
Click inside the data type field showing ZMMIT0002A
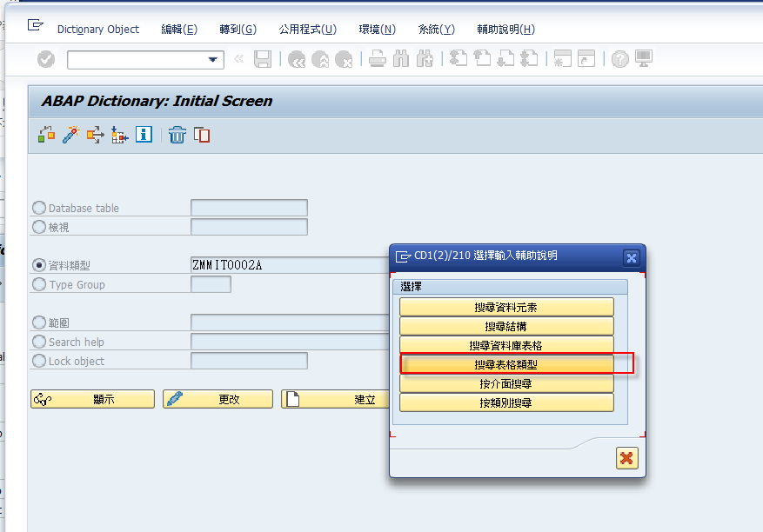point(248,264)
